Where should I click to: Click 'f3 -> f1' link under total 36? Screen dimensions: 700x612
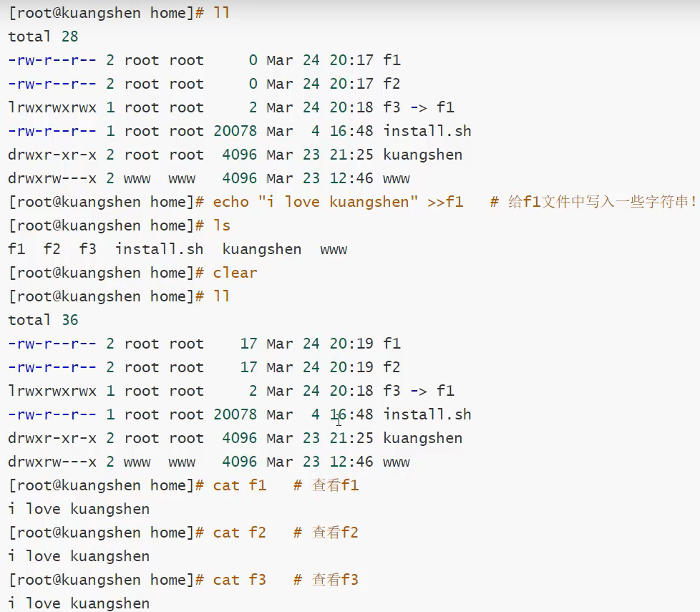coord(418,391)
